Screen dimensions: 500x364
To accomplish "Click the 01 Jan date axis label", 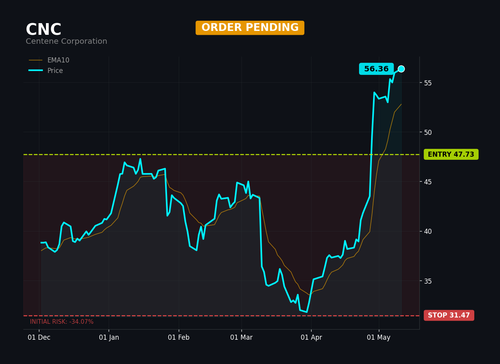I will [109, 337].
